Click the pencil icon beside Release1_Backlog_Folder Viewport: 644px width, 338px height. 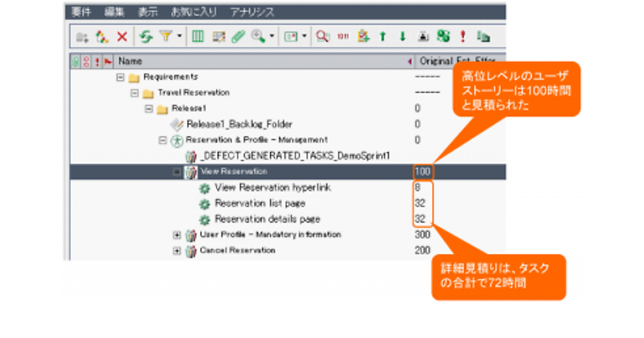[177, 124]
